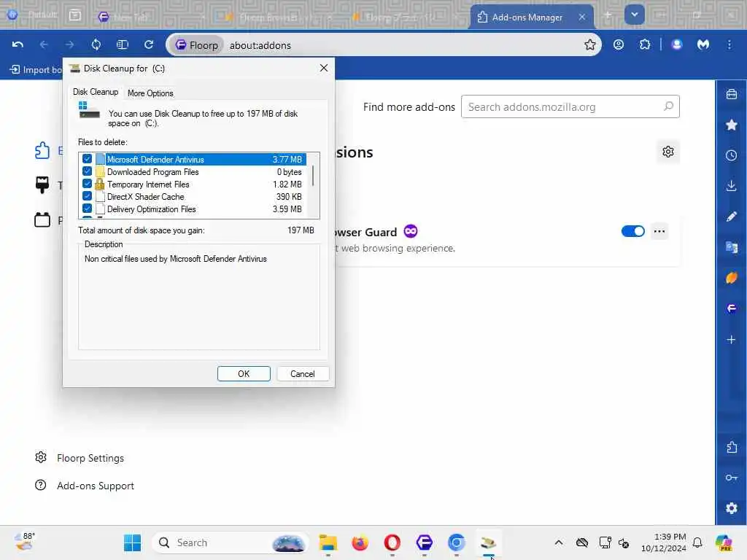The image size is (747, 560).
Task: Open the translate icon in right sidebar
Action: pos(731,247)
